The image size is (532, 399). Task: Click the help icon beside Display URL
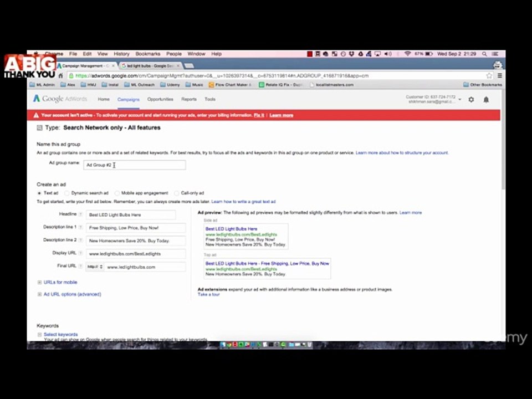81,253
